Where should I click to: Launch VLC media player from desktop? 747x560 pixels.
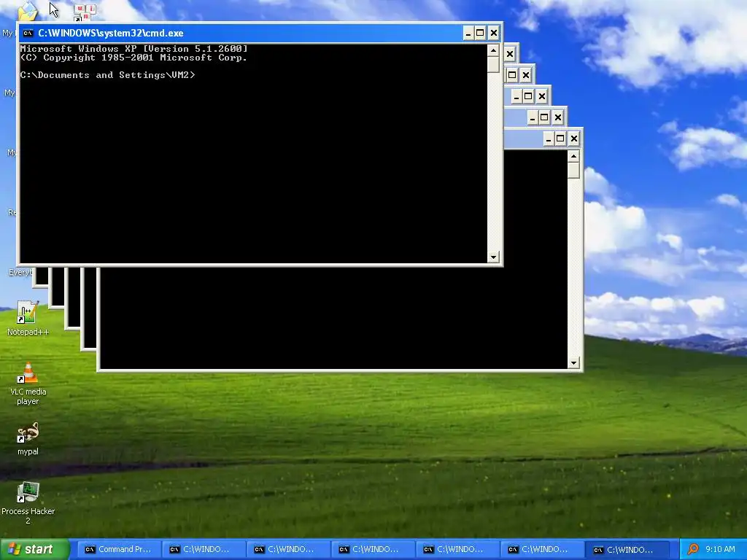28,384
